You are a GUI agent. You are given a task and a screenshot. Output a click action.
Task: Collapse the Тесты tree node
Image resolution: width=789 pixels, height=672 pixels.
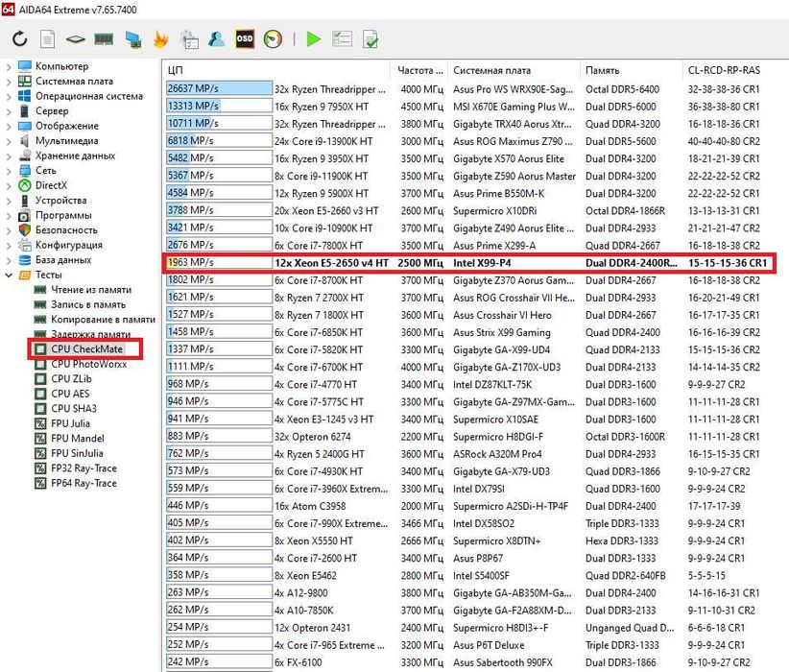[x=8, y=275]
